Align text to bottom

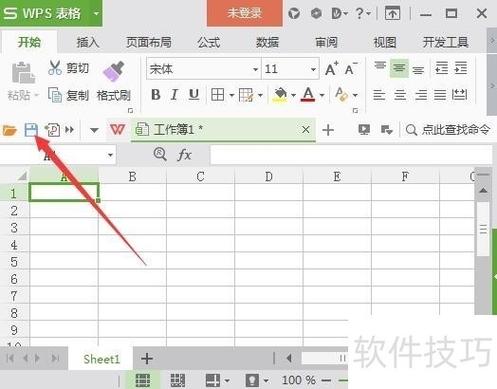pos(418,69)
